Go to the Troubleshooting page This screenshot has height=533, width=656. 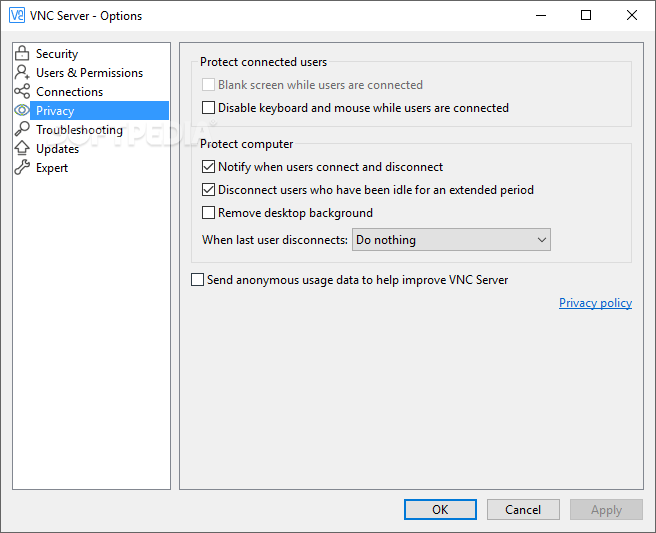pos(79,130)
